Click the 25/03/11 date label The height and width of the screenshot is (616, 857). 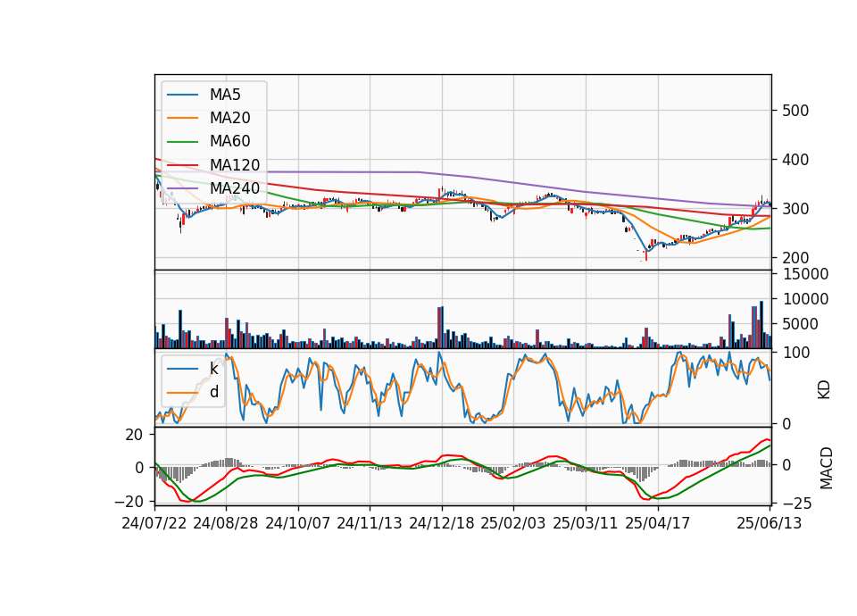586,523
